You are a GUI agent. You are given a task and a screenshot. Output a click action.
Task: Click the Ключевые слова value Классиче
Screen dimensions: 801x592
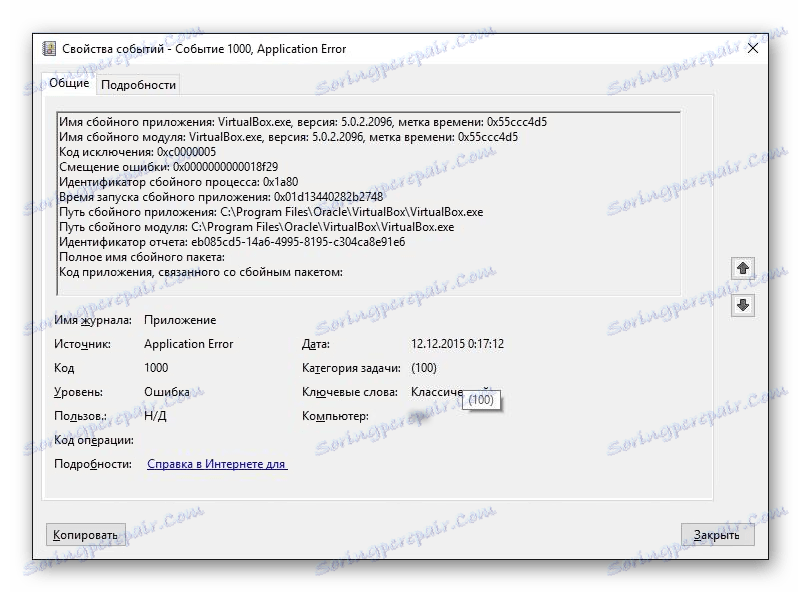coord(436,392)
